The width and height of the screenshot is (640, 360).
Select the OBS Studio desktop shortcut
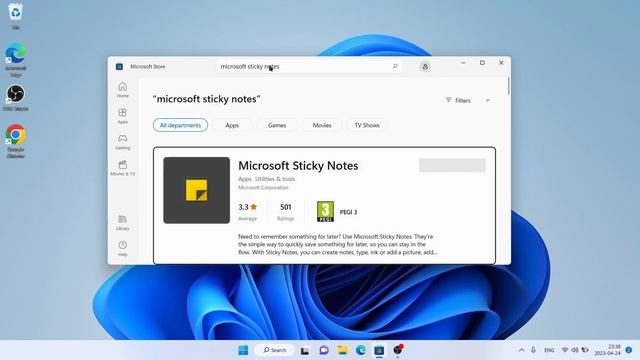click(x=16, y=97)
